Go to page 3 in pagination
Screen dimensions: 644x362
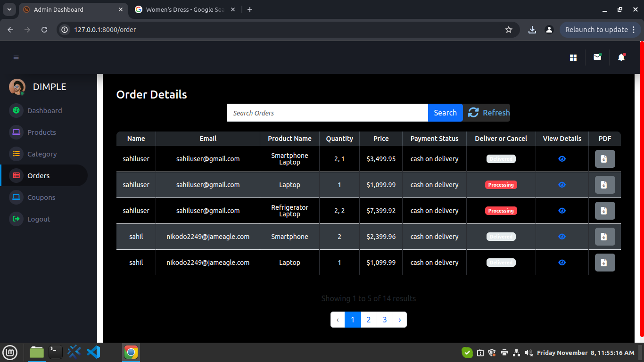pos(385,320)
